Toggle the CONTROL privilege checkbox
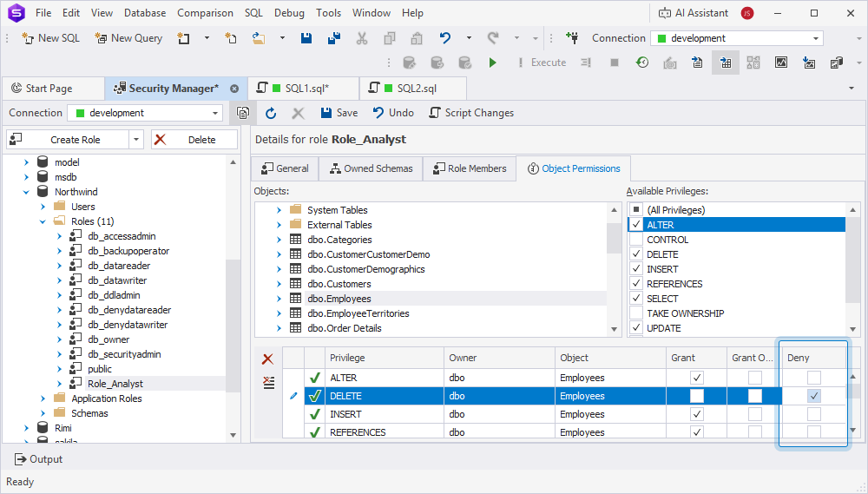This screenshot has width=868, height=494. click(x=636, y=240)
